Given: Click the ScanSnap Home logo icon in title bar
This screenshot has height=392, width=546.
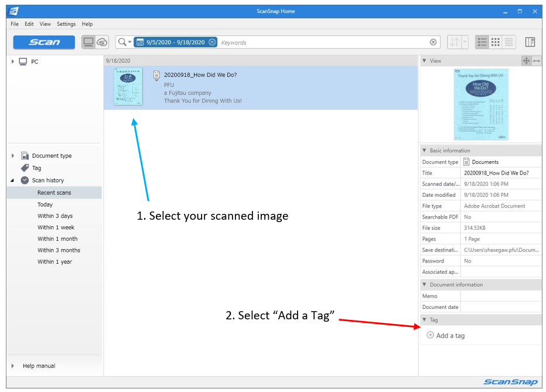Looking at the screenshot, I should point(13,11).
